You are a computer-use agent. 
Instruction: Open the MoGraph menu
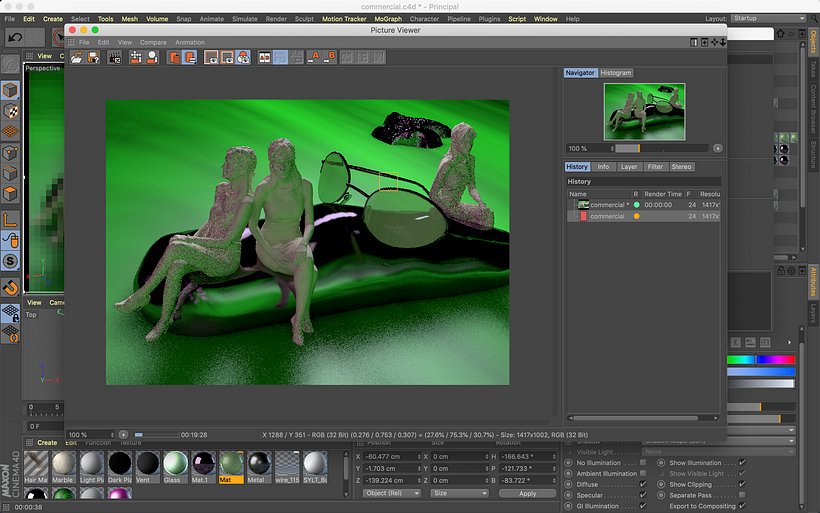[x=388, y=19]
